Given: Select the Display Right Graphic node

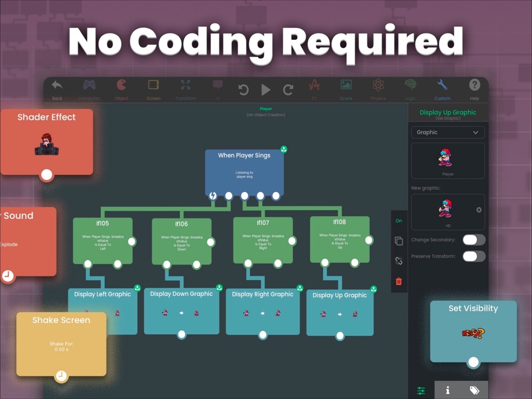Looking at the screenshot, I should 263,312.
